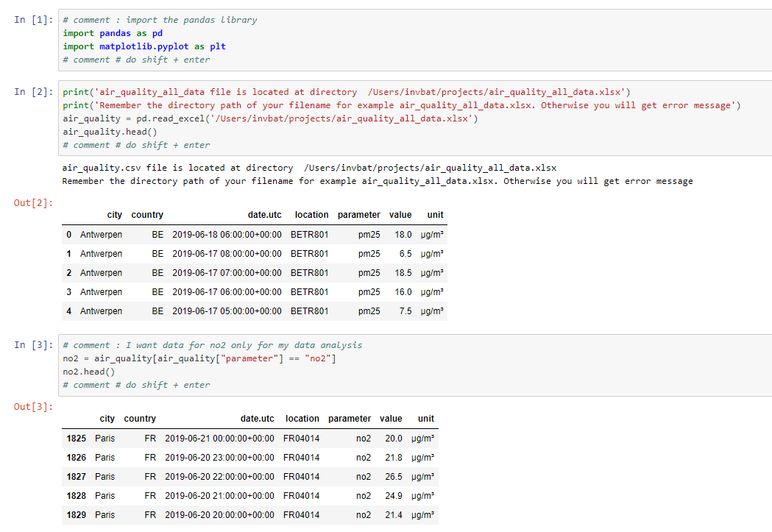The image size is (772, 532).
Task: Click the 'import pandas as pd' code line
Action: pyautogui.click(x=113, y=33)
